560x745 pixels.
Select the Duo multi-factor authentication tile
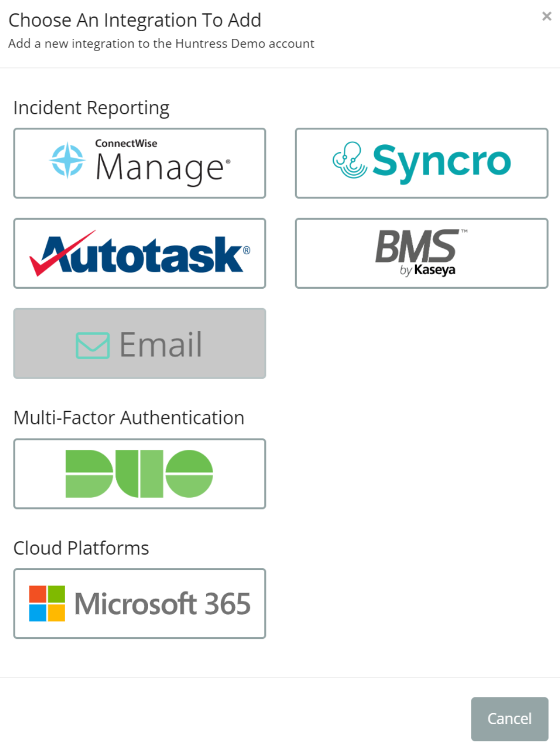tap(139, 474)
